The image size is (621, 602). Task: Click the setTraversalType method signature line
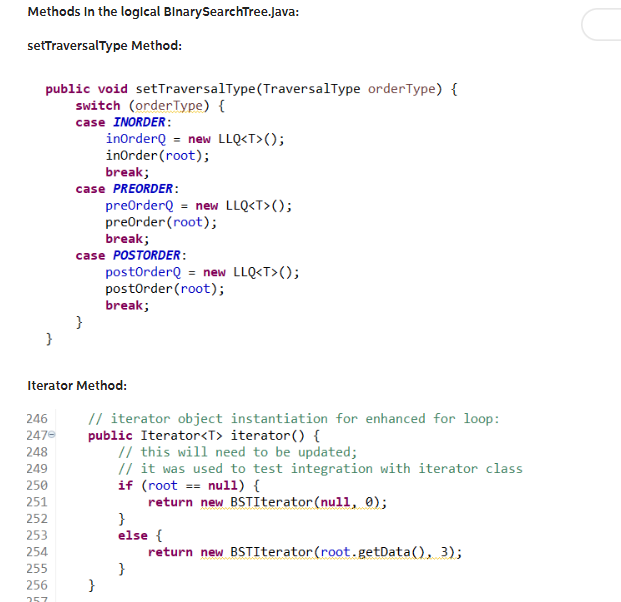click(x=251, y=89)
